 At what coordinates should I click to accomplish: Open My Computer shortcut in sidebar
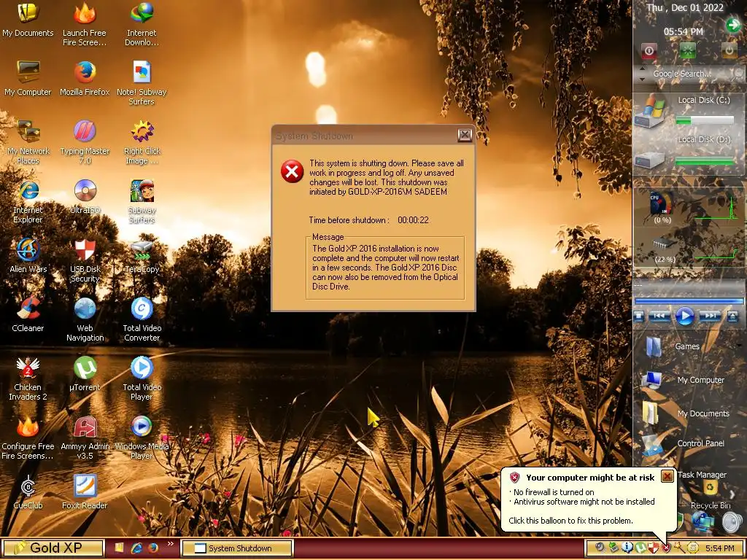pos(683,380)
